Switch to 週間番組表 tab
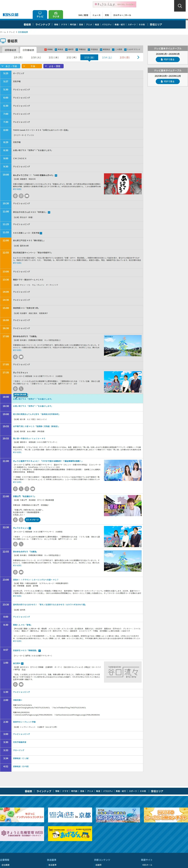The height and width of the screenshot is (868, 188). (10, 50)
